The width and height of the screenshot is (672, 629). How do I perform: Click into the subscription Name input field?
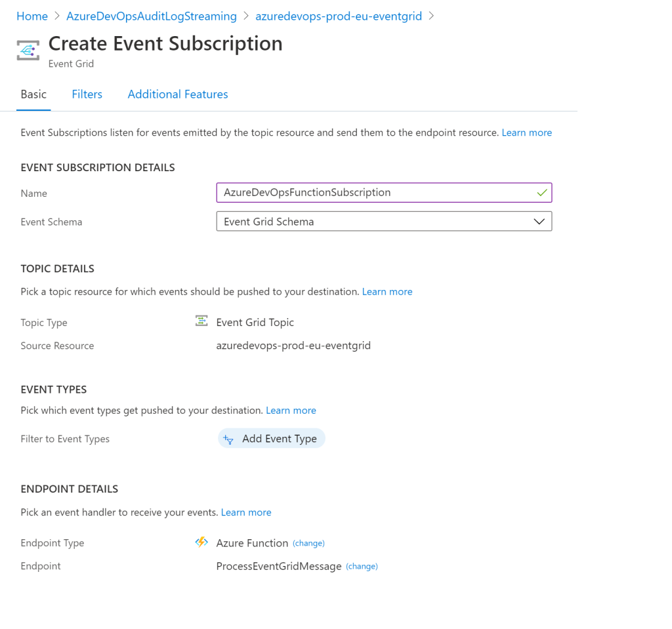[x=374, y=193]
